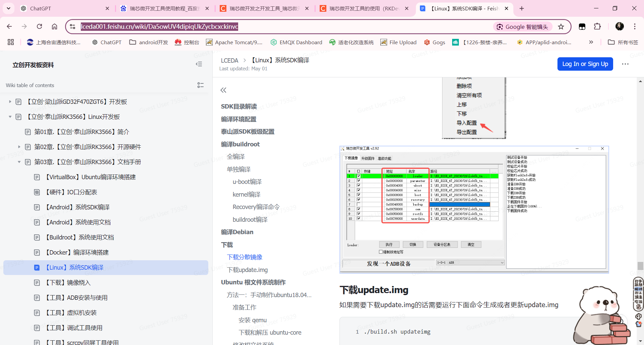Bookmark this page with the star icon
This screenshot has height=345, width=644.
(561, 27)
